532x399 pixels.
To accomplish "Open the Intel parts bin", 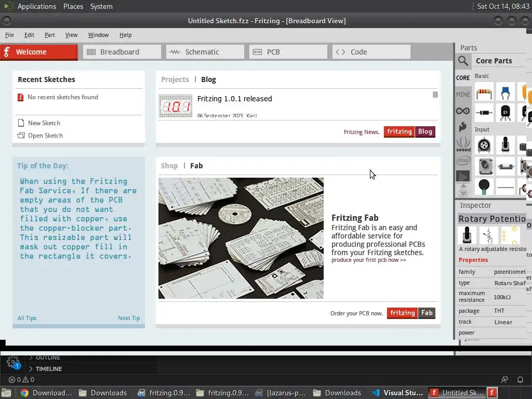I will 463,160.
